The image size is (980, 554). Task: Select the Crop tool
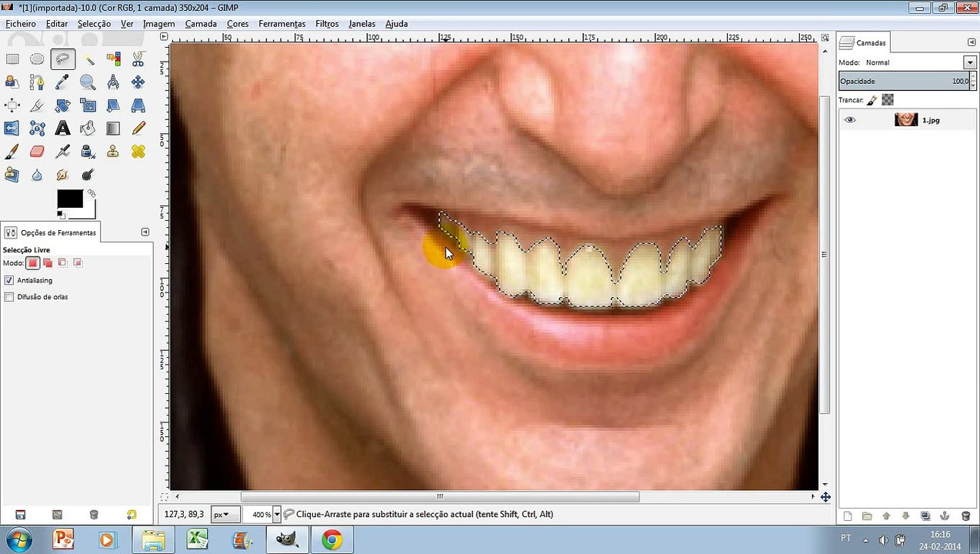37,105
